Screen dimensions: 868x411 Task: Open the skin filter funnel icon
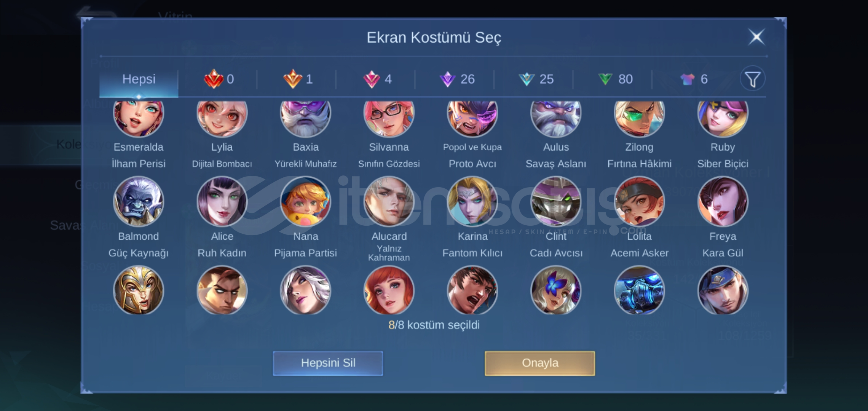tap(752, 79)
